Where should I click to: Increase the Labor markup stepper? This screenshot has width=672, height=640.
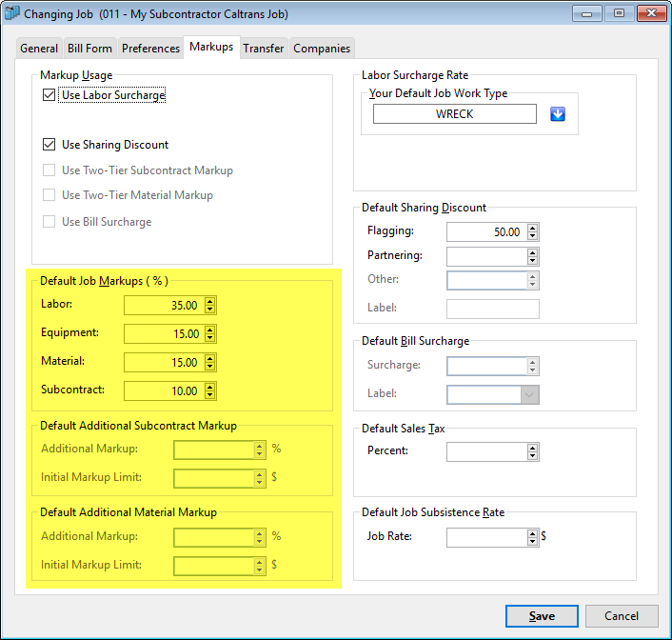point(209,302)
